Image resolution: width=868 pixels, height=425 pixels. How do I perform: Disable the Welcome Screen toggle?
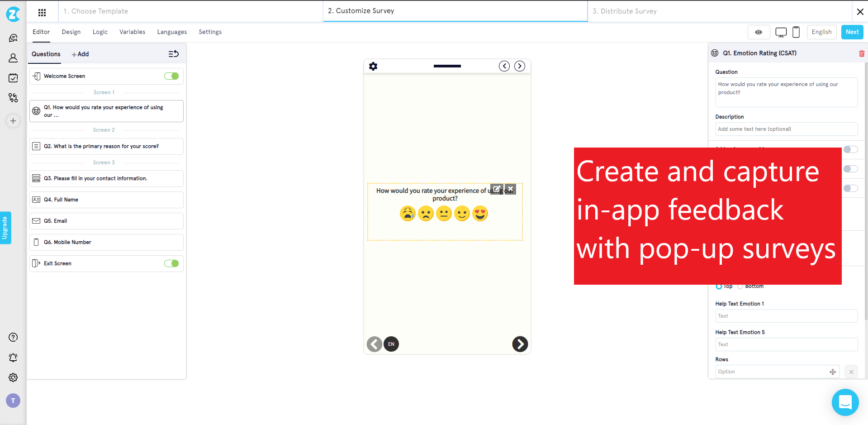coord(171,76)
